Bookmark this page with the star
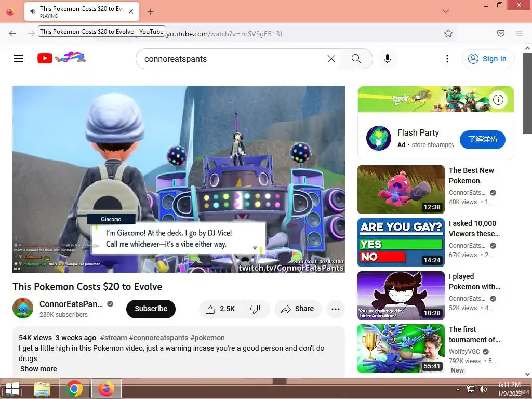 [x=448, y=33]
